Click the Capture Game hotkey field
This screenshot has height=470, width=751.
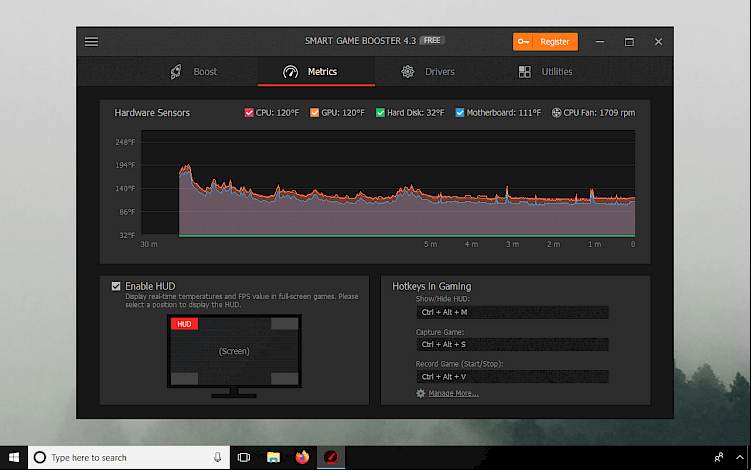[x=512, y=344]
